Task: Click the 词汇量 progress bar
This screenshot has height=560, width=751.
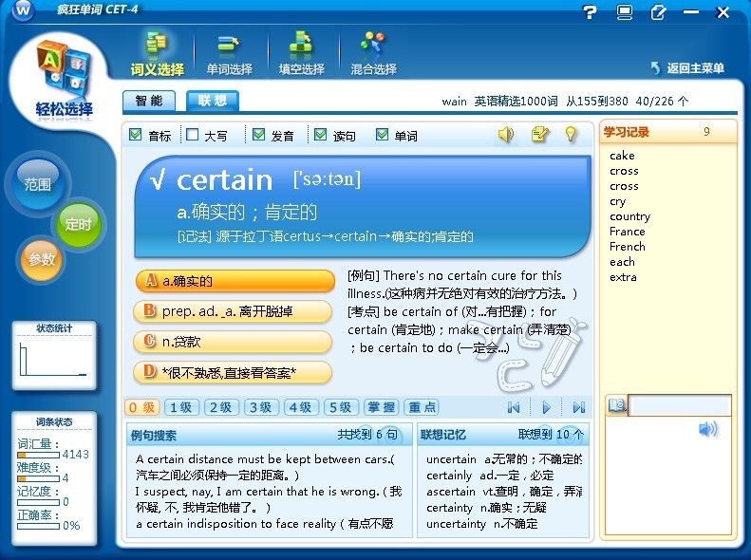Action: [x=38, y=455]
